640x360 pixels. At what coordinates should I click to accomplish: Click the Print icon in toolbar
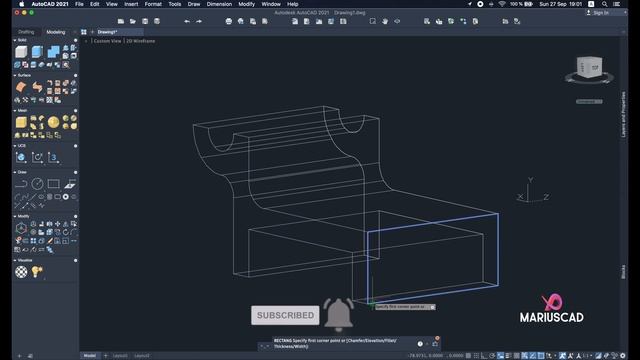[x=229, y=21]
